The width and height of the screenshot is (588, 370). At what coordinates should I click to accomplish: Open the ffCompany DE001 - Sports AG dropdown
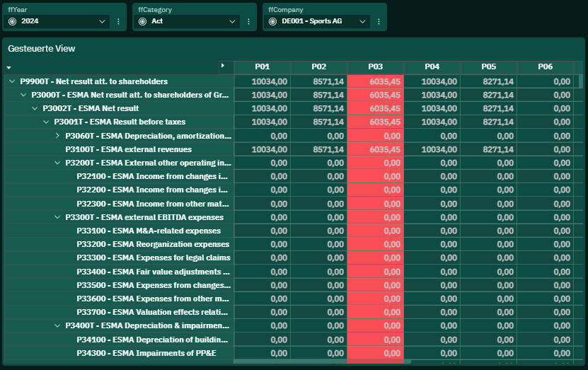[317, 21]
